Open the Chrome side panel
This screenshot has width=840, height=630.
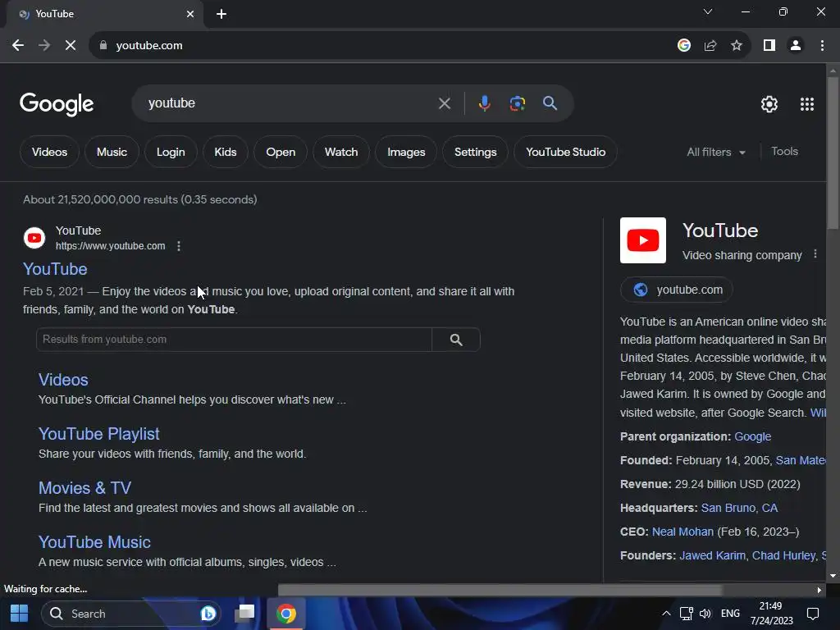pyautogui.click(x=769, y=46)
